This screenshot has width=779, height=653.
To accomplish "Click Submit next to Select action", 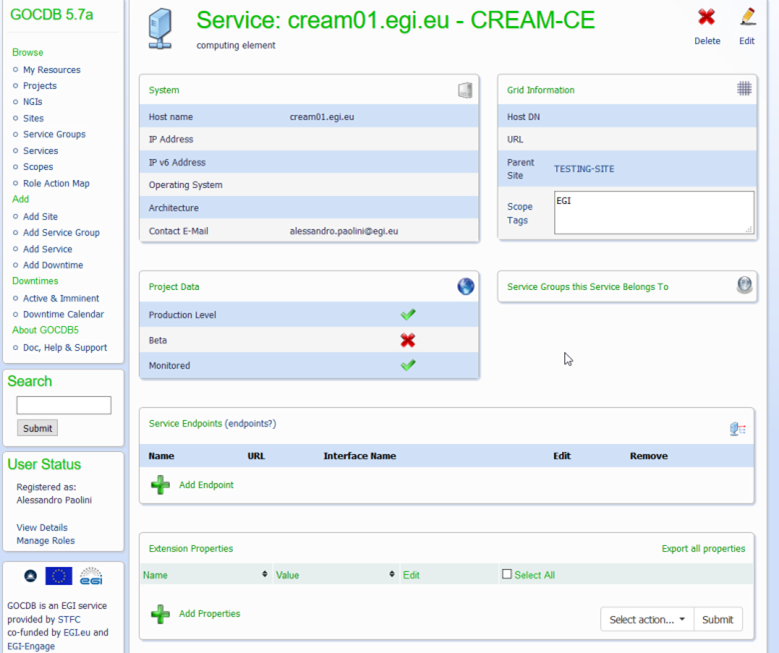I will pyautogui.click(x=717, y=619).
